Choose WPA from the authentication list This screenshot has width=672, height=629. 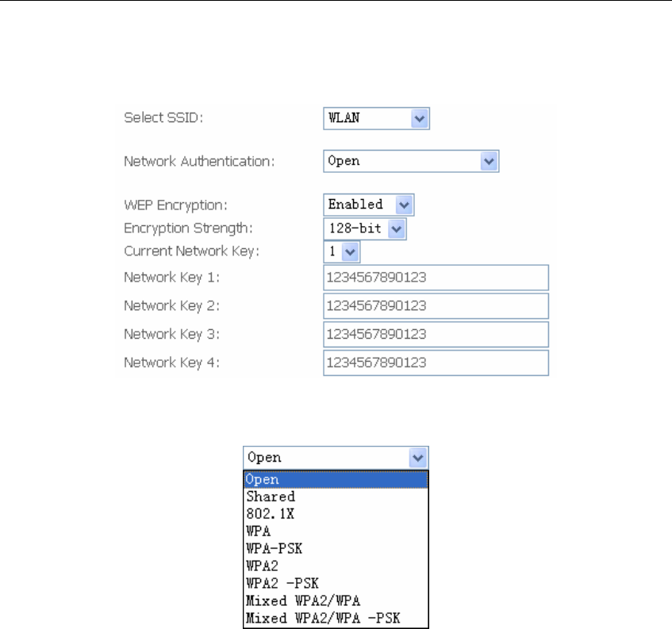tap(336, 531)
